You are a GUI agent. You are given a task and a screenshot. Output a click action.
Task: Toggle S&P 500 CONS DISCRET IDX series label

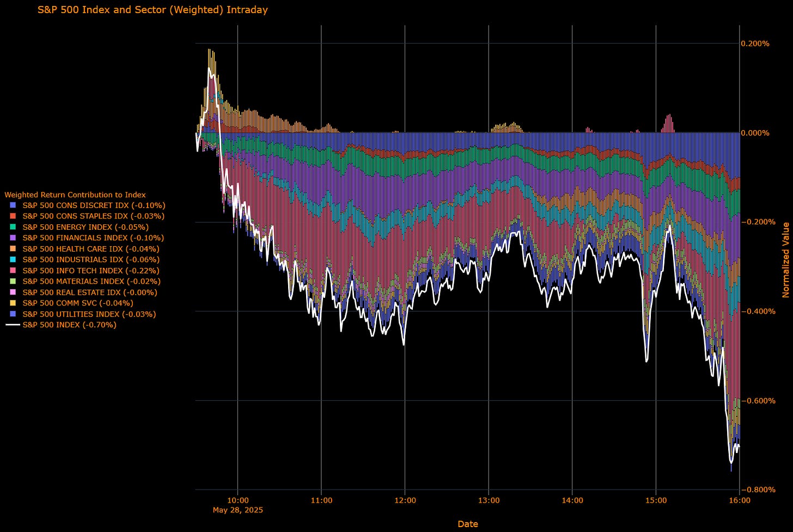pos(94,205)
